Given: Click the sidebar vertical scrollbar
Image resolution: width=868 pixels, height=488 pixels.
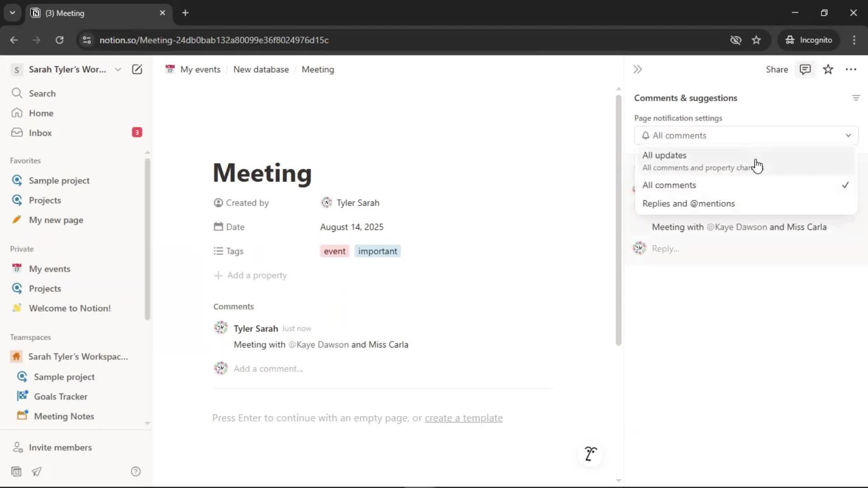Looking at the screenshot, I should click(x=147, y=239).
